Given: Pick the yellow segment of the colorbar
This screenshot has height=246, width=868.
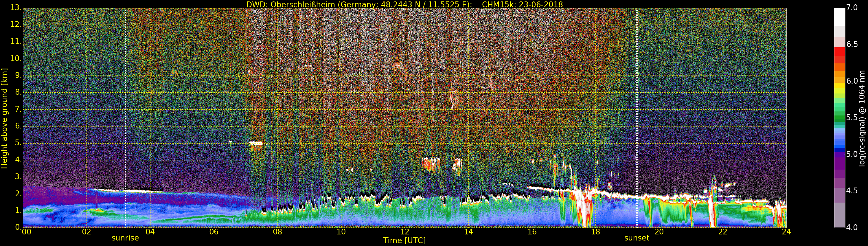Looking at the screenshot, I should tap(840, 86).
